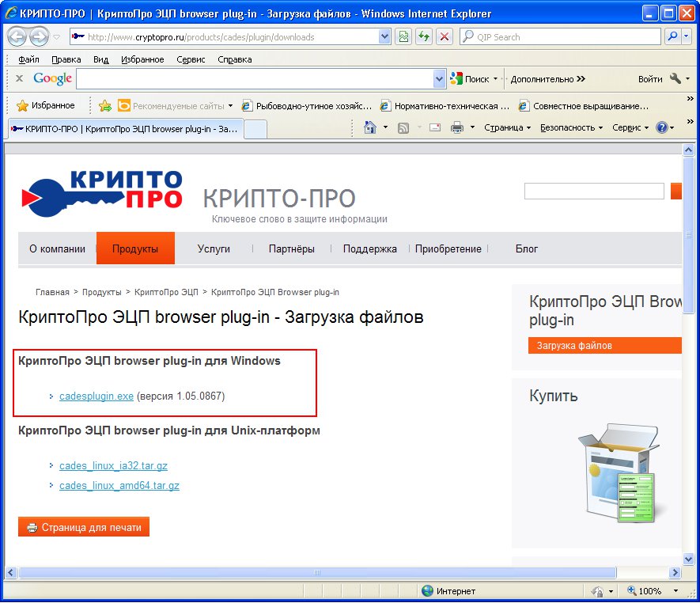Click the Print icon in command bar
This screenshot has height=603, width=700.
click(456, 127)
